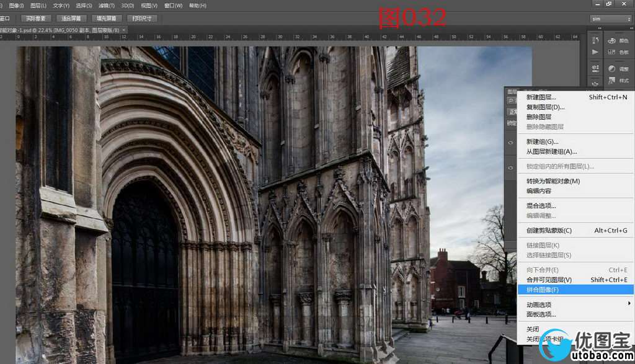The height and width of the screenshot is (364, 635).
Task: Restore down the Photoshop window
Action: point(609,4)
